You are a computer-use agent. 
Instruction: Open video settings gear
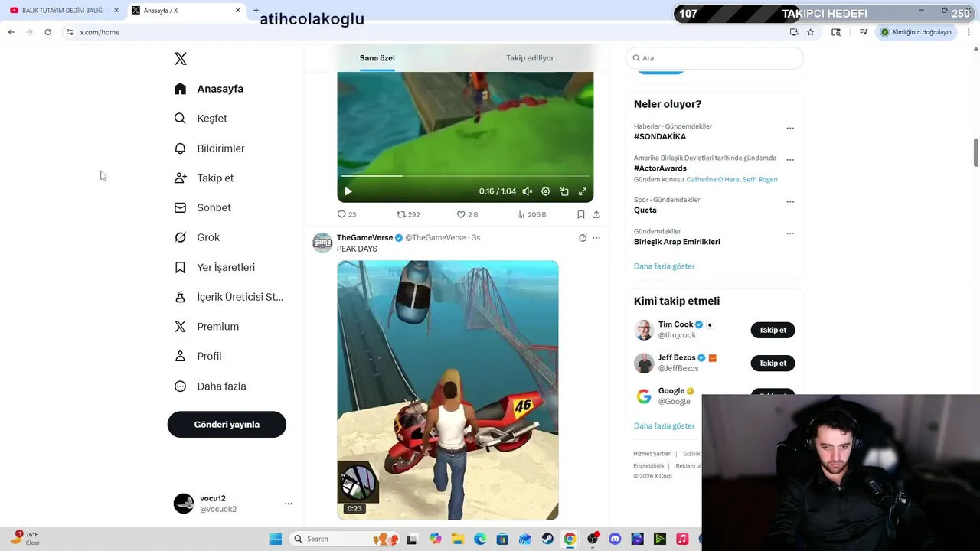tap(546, 191)
